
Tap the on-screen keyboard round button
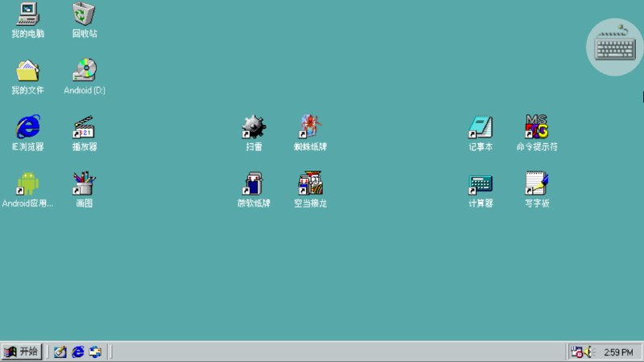[x=615, y=47]
